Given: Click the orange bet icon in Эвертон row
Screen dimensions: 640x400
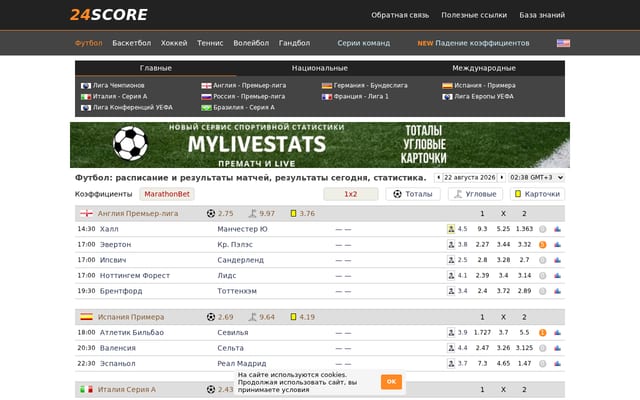Looking at the screenshot, I should 542,245.
